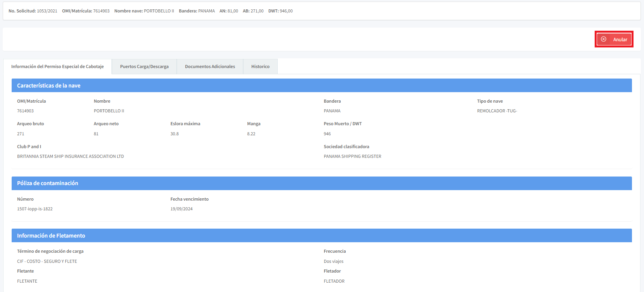The width and height of the screenshot is (644, 292).
Task: Click the policy number 1507-iopp-is-1822
Action: 35,209
